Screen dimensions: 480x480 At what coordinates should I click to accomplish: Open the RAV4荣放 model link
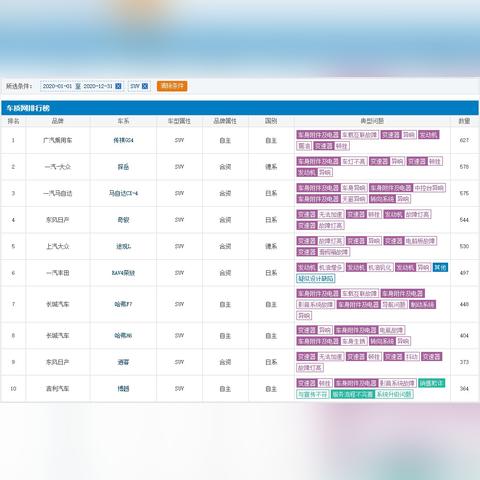pos(123,273)
